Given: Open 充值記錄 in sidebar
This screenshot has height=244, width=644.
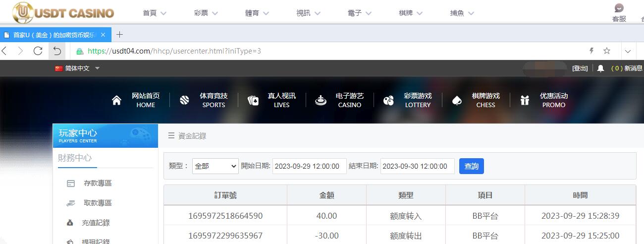Looking at the screenshot, I should (x=96, y=223).
